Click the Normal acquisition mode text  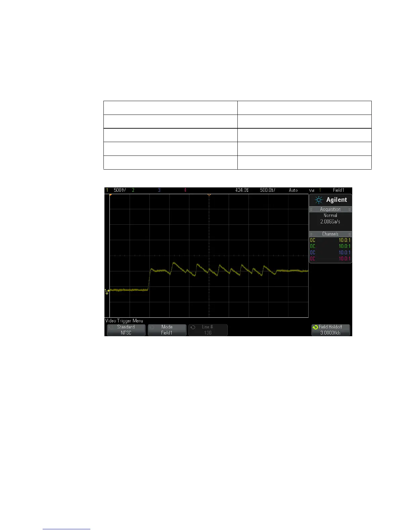pyautogui.click(x=330, y=216)
